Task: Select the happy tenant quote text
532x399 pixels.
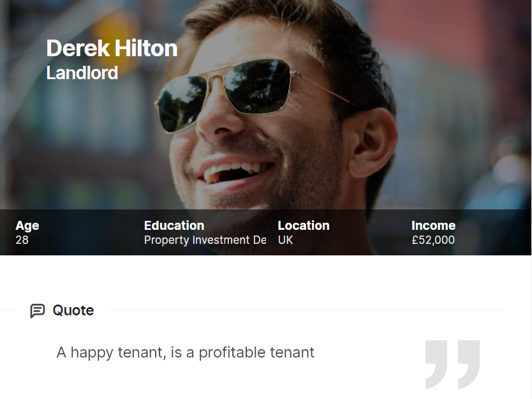Action: click(186, 352)
